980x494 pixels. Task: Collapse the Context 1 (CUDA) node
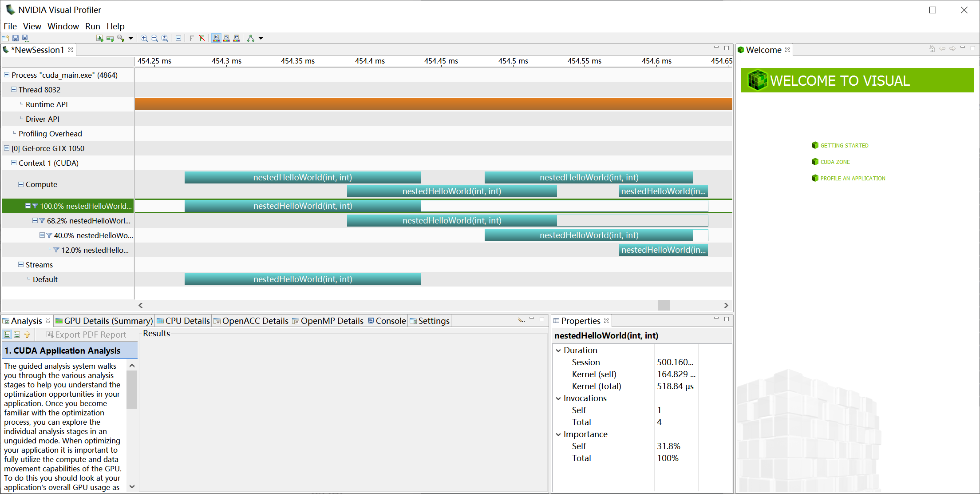[x=14, y=163]
